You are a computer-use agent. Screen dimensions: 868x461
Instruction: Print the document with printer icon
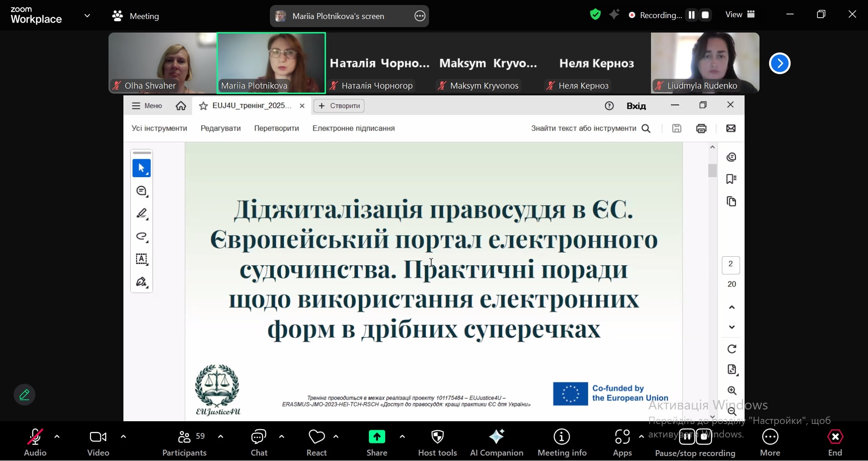click(x=701, y=128)
